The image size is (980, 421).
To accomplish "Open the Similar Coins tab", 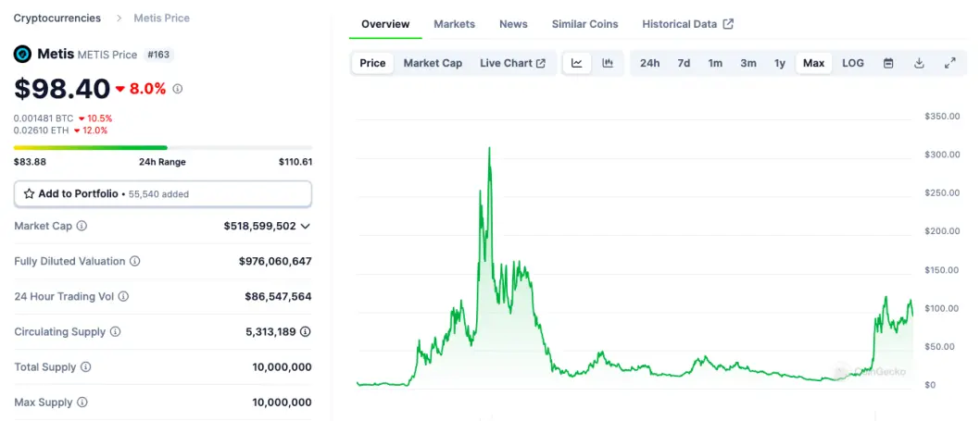I will pyautogui.click(x=585, y=24).
